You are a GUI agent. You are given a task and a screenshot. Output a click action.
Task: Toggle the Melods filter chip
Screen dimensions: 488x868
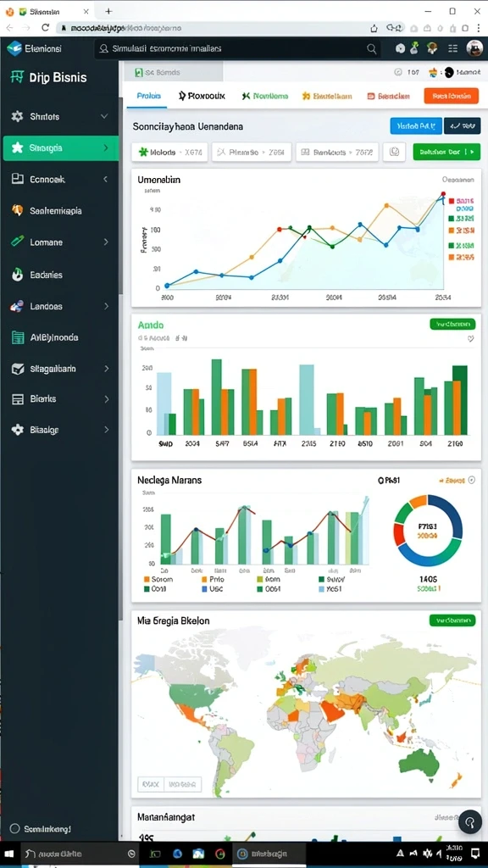tap(169, 152)
